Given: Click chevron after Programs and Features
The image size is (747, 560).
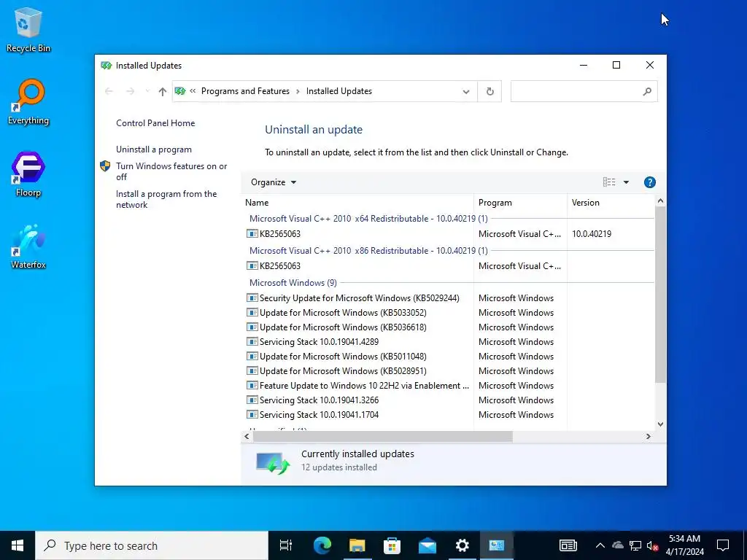Looking at the screenshot, I should pyautogui.click(x=298, y=91).
